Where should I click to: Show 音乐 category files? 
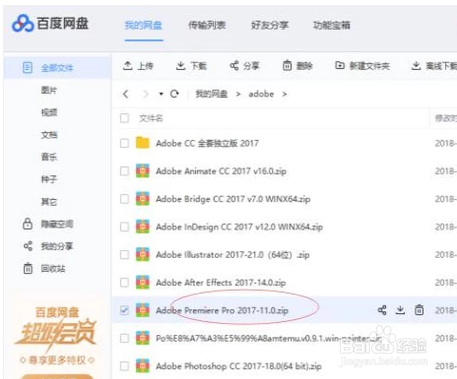[49, 157]
